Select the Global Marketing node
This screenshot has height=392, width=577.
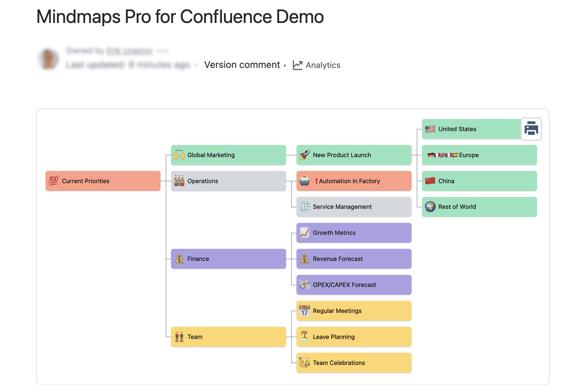tap(228, 155)
